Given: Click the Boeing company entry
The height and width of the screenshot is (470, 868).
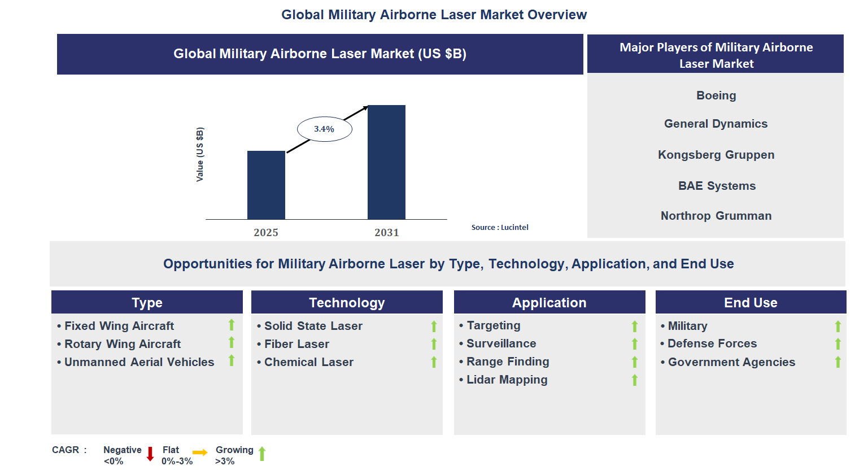Looking at the screenshot, I should click(x=716, y=95).
